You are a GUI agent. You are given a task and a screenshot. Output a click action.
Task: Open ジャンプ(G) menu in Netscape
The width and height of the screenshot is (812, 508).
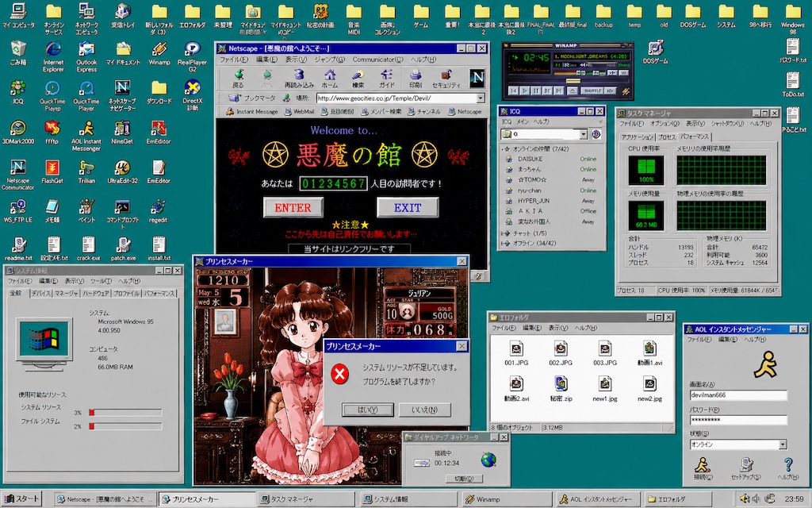pyautogui.click(x=329, y=60)
